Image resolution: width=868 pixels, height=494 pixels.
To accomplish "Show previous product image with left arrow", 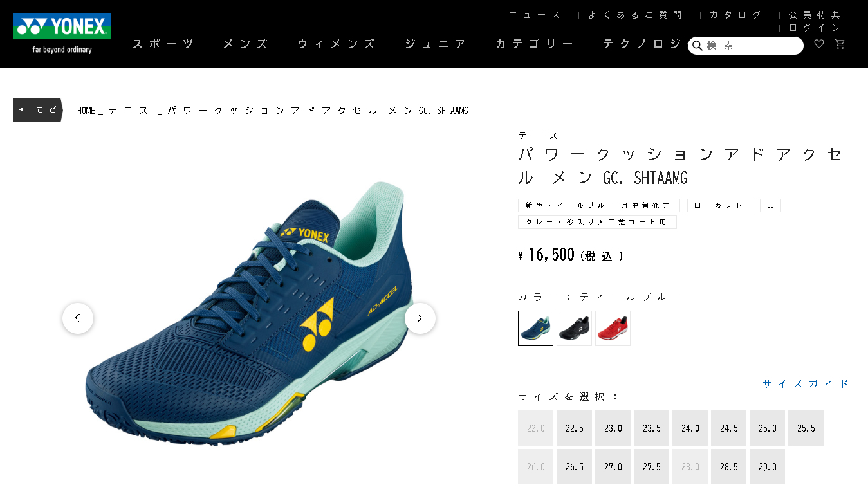I will point(78,318).
